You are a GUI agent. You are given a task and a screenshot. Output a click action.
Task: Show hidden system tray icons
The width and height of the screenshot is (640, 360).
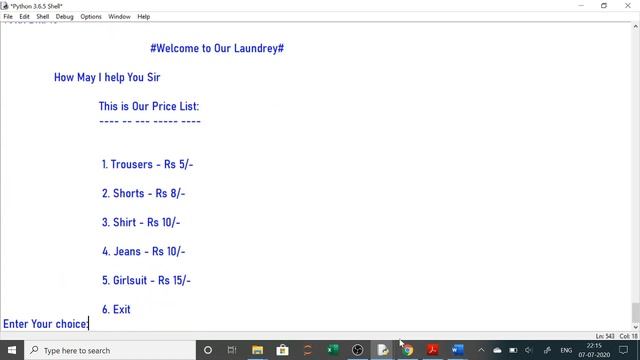(481, 350)
